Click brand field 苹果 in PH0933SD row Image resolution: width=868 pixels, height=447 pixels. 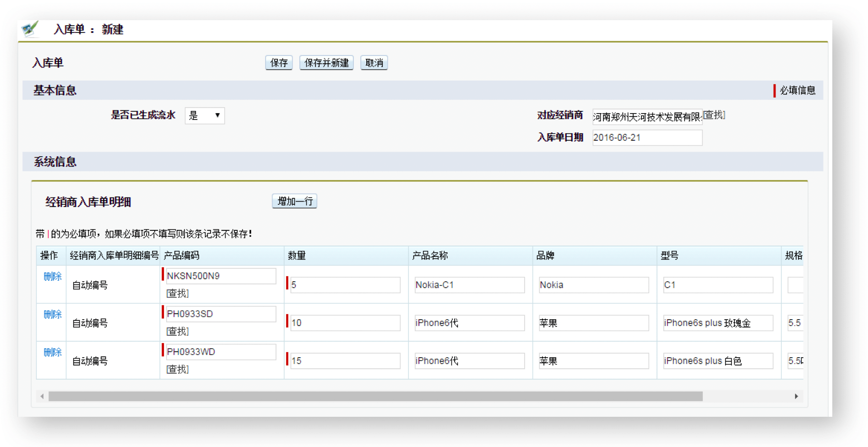point(594,323)
